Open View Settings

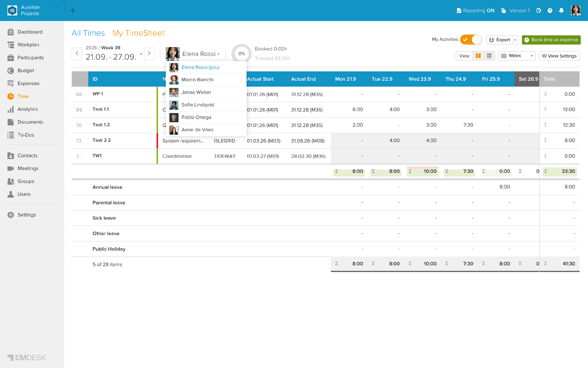(559, 56)
